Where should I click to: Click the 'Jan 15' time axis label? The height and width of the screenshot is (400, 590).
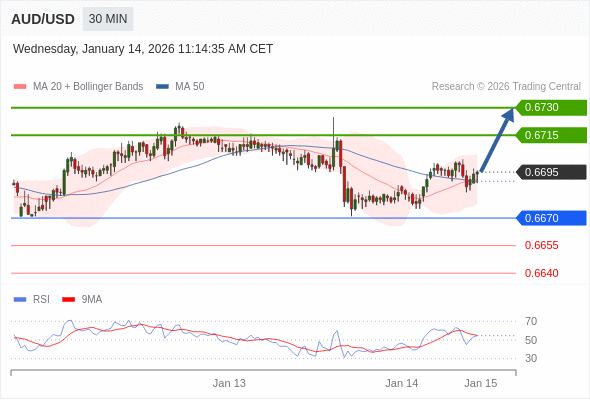point(481,383)
